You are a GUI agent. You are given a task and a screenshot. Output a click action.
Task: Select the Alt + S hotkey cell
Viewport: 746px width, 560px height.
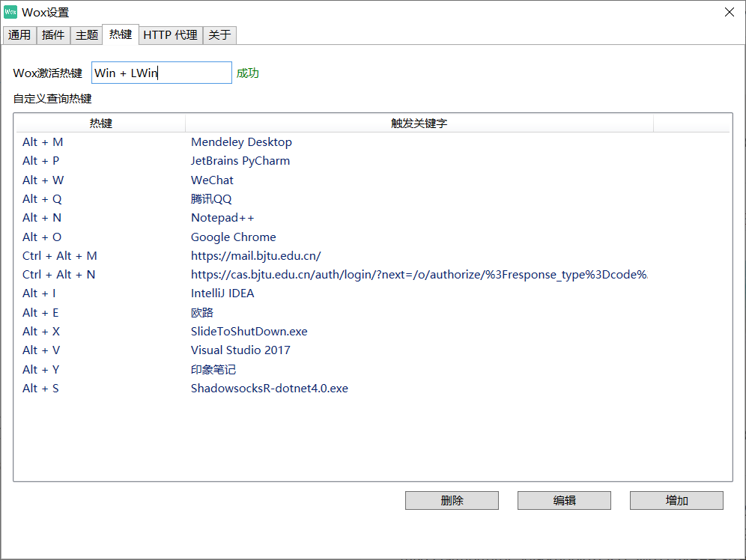point(41,389)
